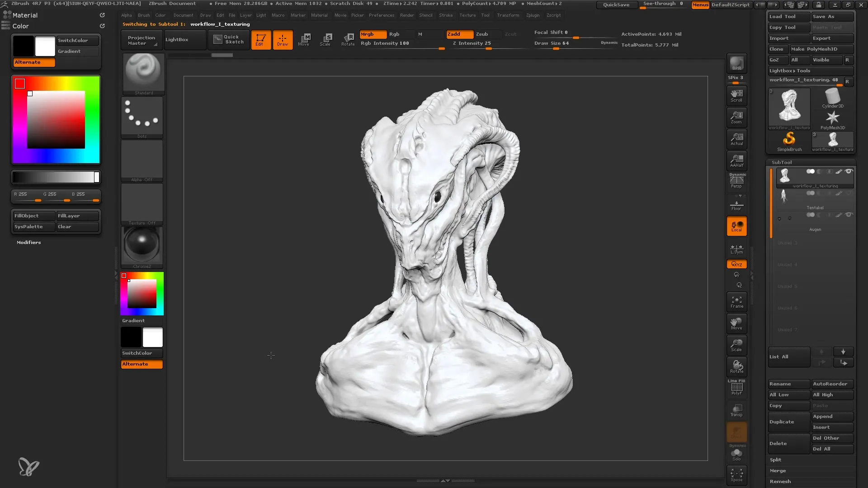This screenshot has width=868, height=488.
Task: Toggle Persp perspective mode
Action: [x=736, y=182]
